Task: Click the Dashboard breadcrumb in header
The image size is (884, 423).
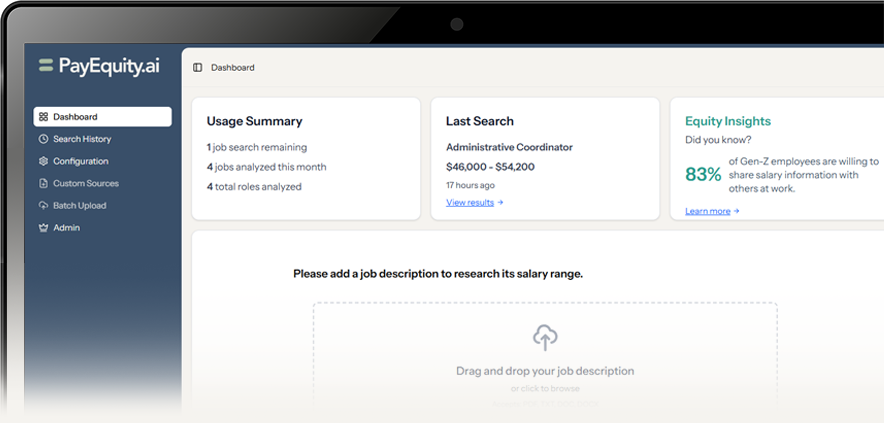Action: pyautogui.click(x=232, y=68)
